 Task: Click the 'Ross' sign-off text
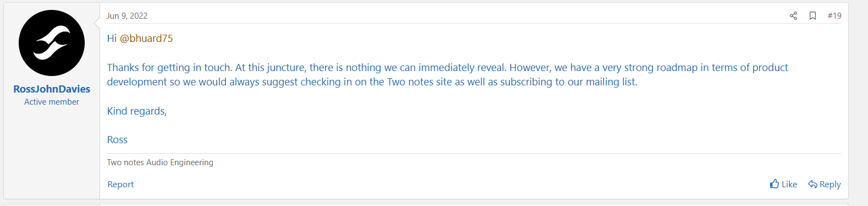coord(117,140)
